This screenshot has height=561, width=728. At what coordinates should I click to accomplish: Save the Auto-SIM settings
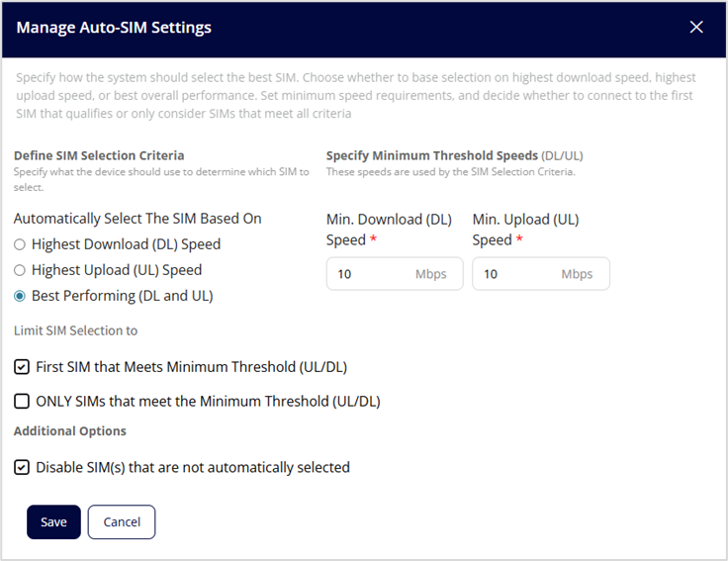[53, 521]
